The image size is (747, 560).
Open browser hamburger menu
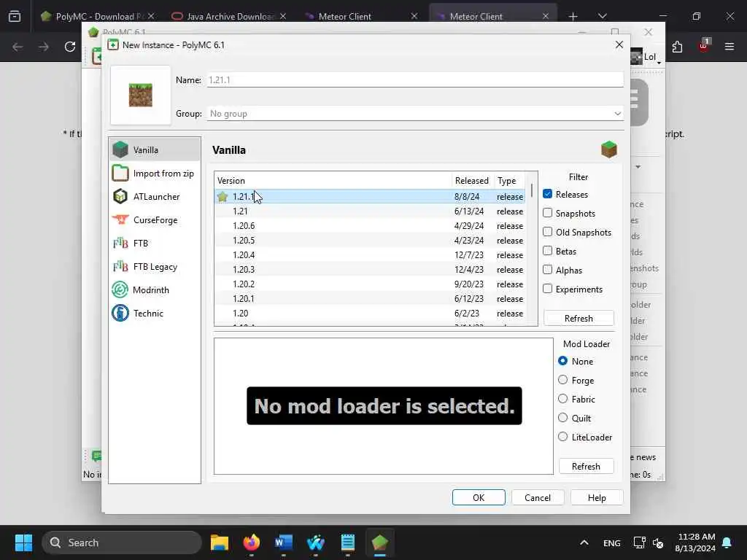click(729, 47)
